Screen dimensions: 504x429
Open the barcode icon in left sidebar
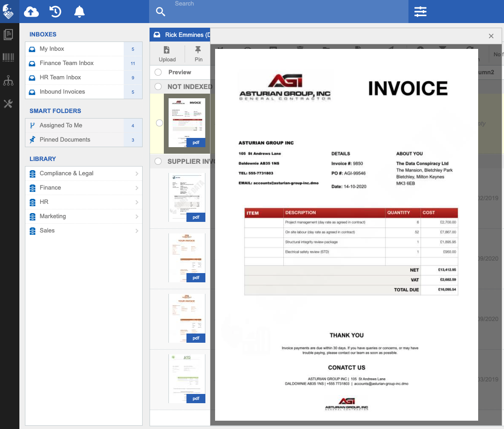pyautogui.click(x=8, y=57)
